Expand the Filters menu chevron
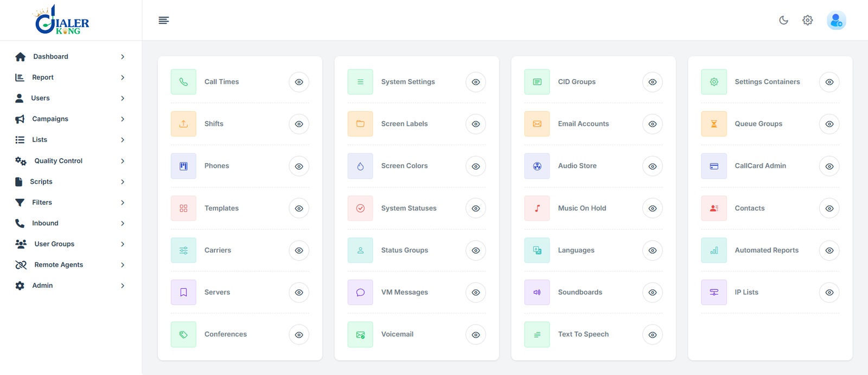The image size is (868, 375). [123, 203]
